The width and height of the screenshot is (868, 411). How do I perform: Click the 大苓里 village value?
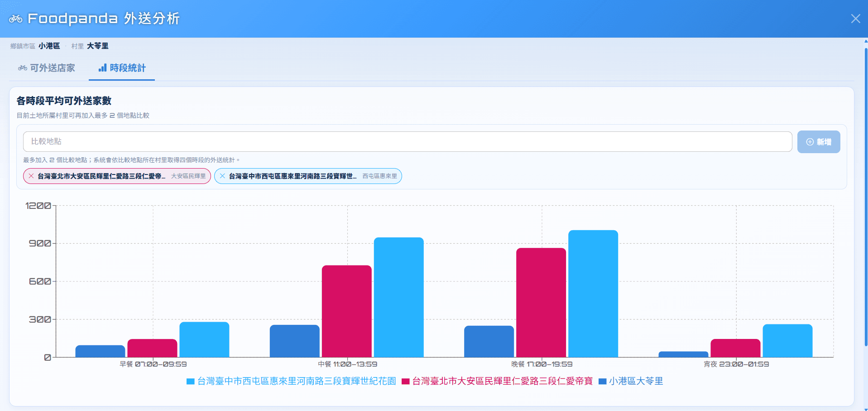97,46
